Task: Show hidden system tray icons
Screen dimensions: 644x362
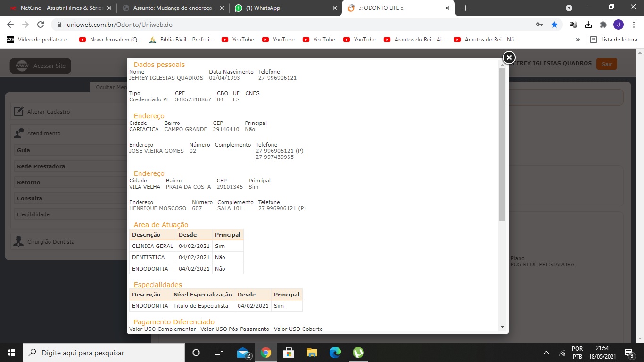Action: coord(546,353)
